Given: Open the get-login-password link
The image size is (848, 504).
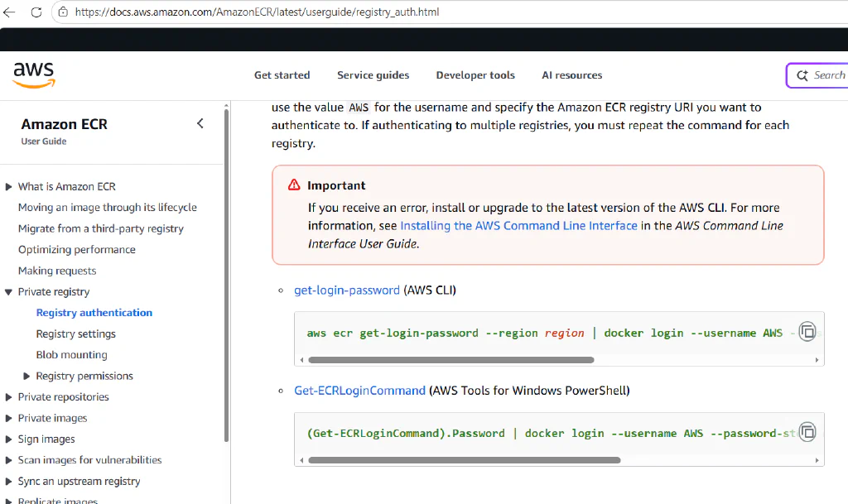Looking at the screenshot, I should 347,290.
